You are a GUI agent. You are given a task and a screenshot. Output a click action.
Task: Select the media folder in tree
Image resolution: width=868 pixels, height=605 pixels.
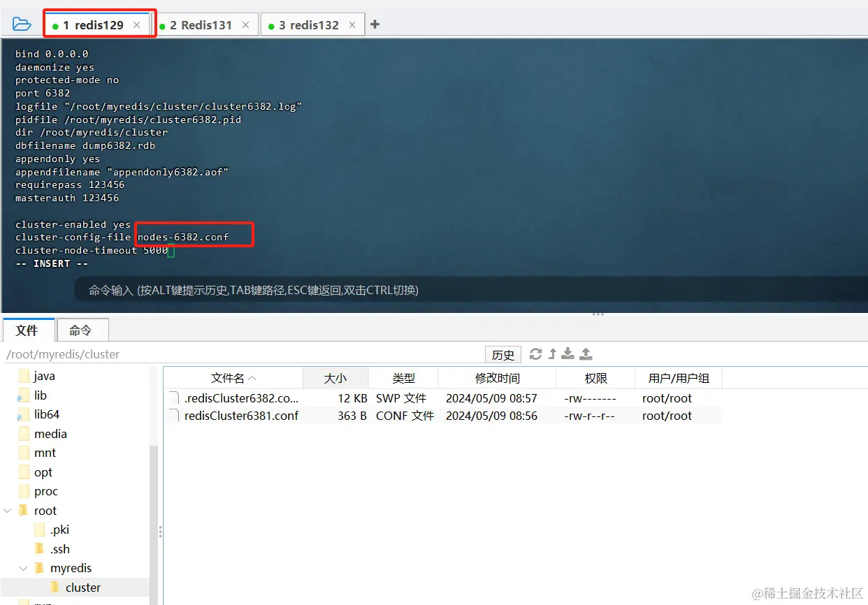50,434
